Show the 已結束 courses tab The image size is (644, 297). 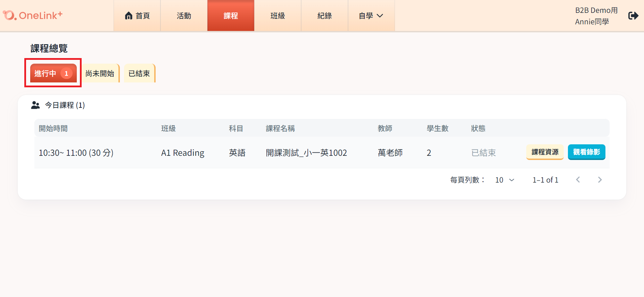click(139, 73)
